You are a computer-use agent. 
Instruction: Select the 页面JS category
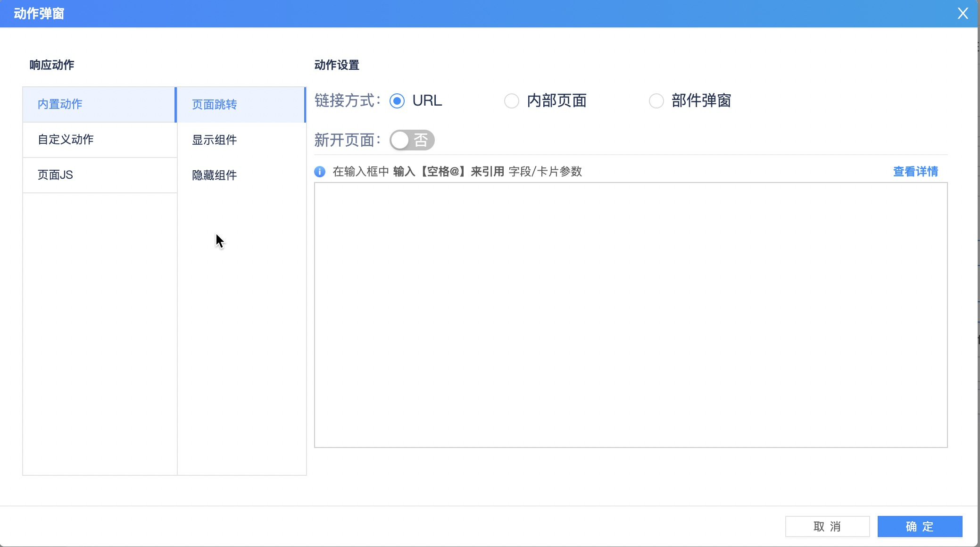(x=100, y=175)
